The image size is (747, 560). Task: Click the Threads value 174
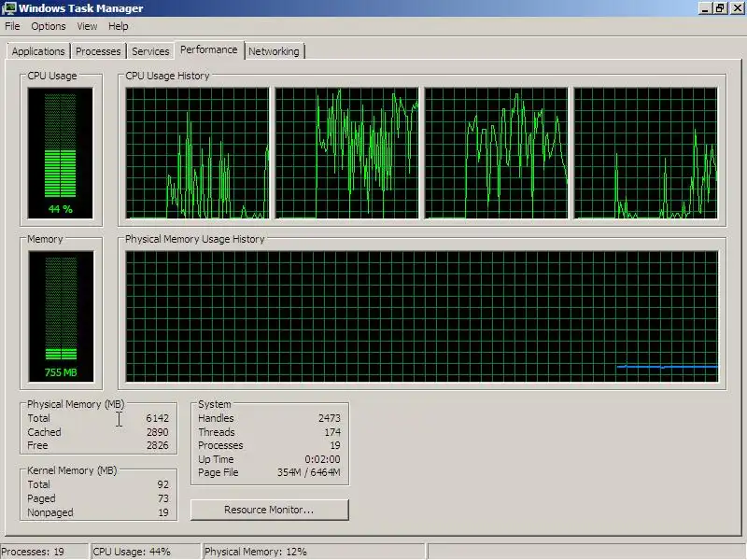coord(332,432)
